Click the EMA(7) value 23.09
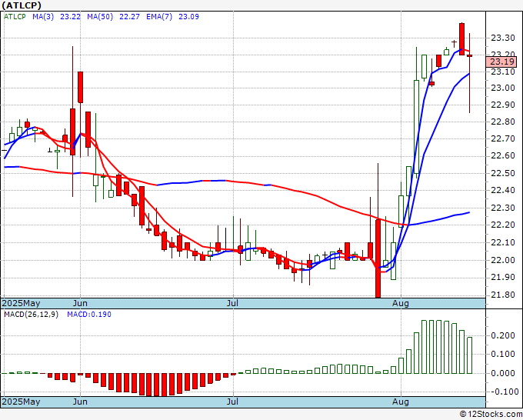Screen dimensions: 523x420 [x=188, y=17]
